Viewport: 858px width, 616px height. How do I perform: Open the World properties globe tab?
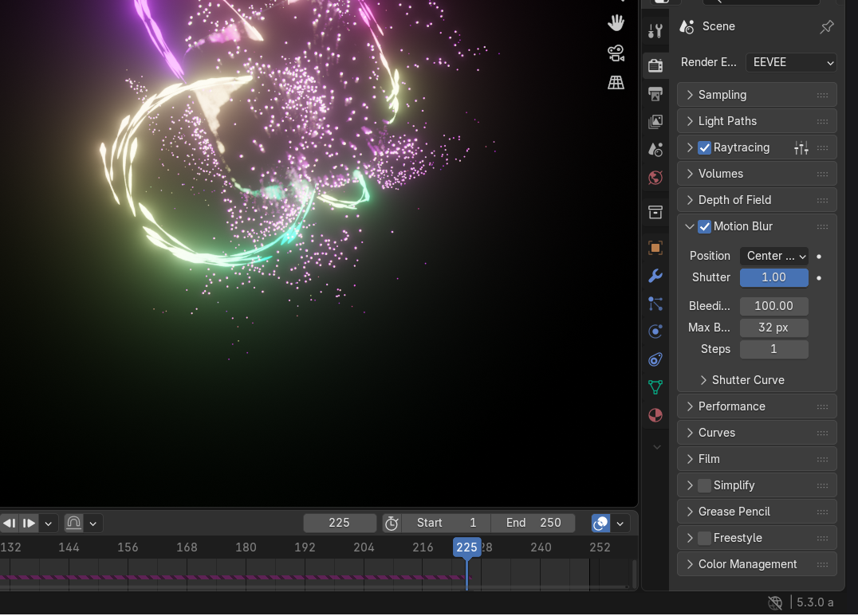pyautogui.click(x=655, y=177)
